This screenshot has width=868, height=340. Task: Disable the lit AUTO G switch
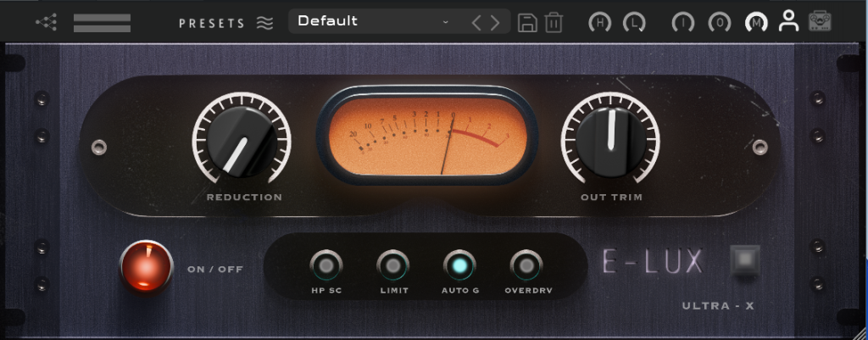pyautogui.click(x=460, y=266)
